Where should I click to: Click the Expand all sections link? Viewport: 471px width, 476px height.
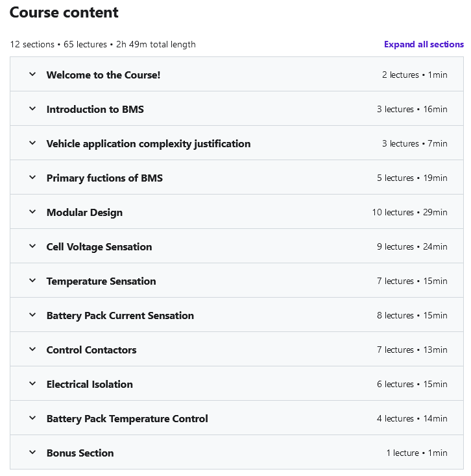(x=424, y=45)
